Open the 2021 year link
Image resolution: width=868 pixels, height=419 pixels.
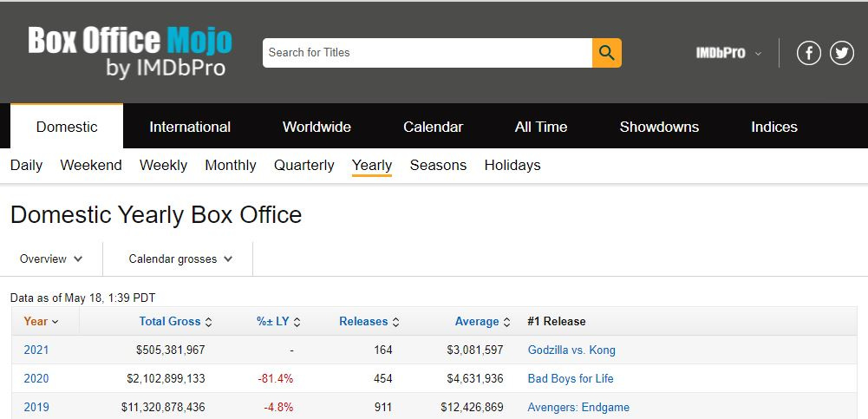coord(36,350)
